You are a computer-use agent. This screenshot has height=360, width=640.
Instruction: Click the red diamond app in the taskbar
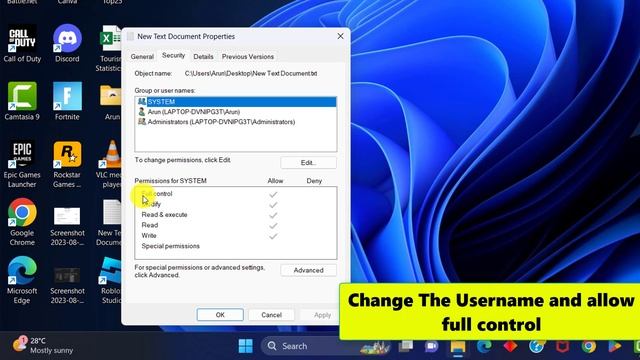click(x=510, y=346)
